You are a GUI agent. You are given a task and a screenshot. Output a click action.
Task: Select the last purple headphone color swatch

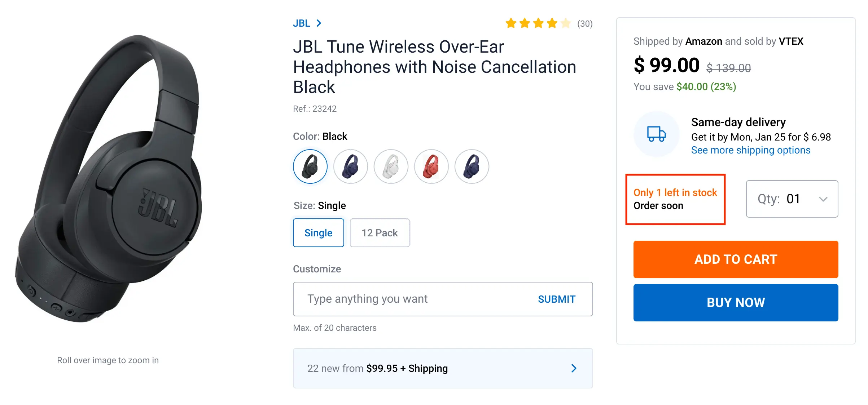pyautogui.click(x=472, y=166)
